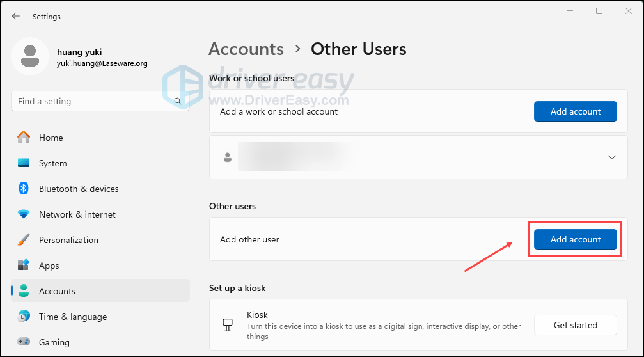Click the Home icon in sidebar
644x357 pixels.
[x=24, y=138]
